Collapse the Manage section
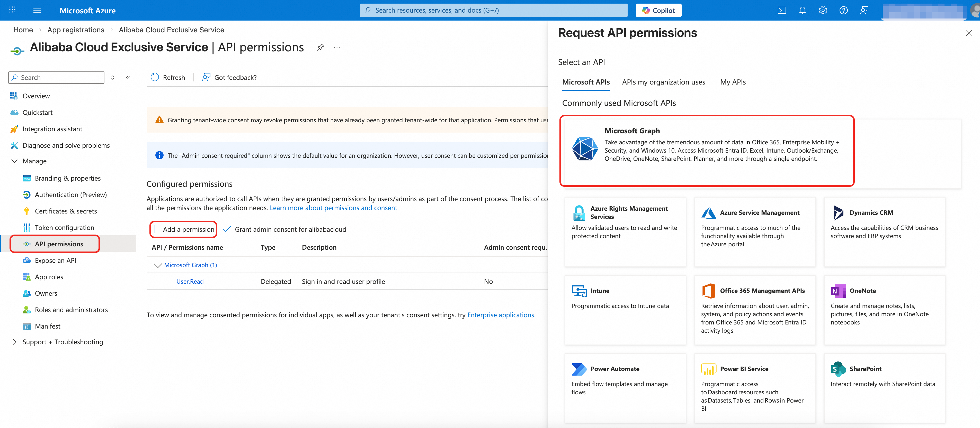980x428 pixels. pos(14,161)
